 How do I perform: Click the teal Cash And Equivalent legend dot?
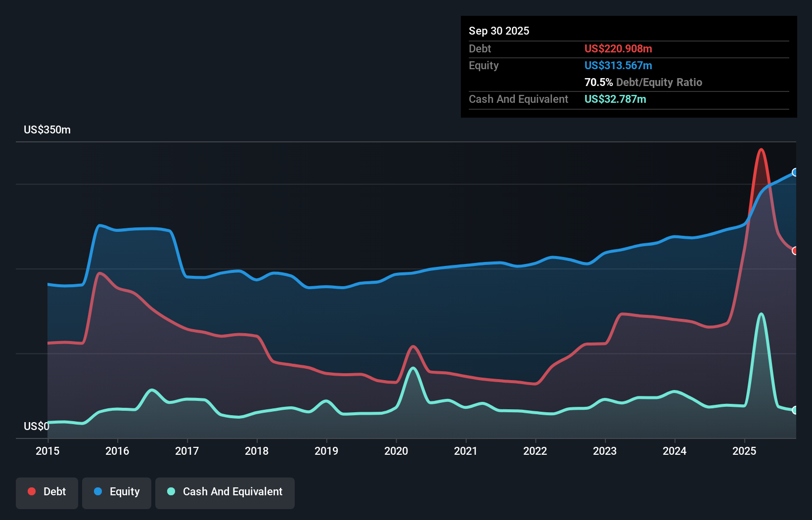(170, 491)
